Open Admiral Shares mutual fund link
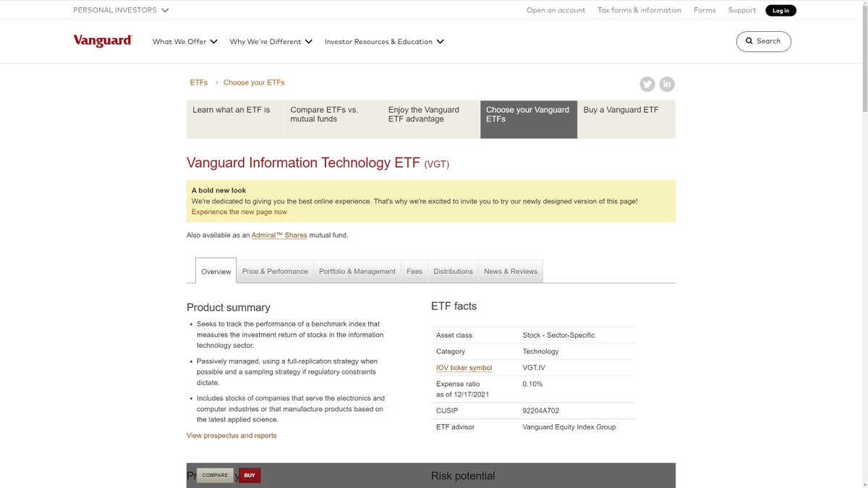868x488 pixels. pos(279,235)
